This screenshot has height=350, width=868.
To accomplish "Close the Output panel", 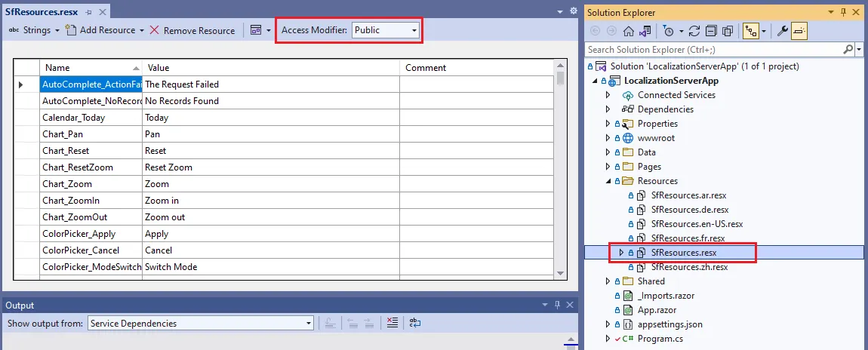I will click(570, 305).
